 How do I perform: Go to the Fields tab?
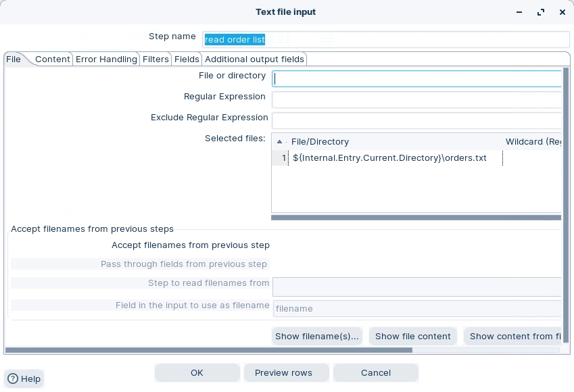pos(187,59)
